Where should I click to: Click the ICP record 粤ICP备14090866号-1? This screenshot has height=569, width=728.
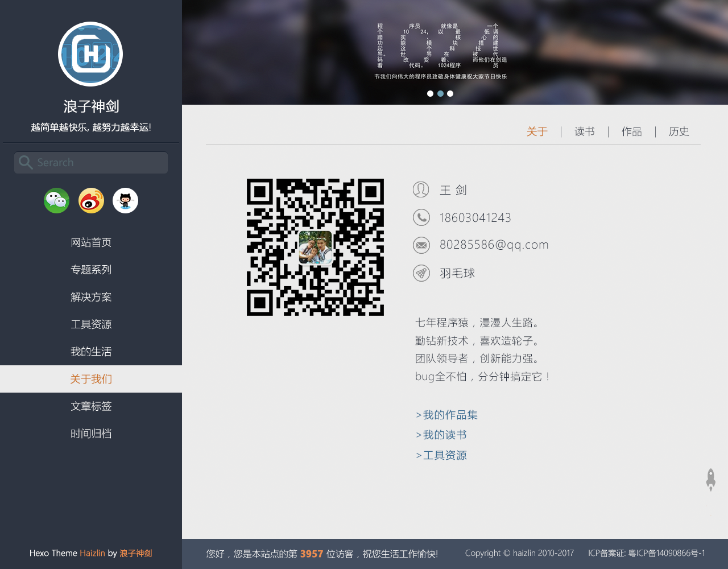[667, 553]
